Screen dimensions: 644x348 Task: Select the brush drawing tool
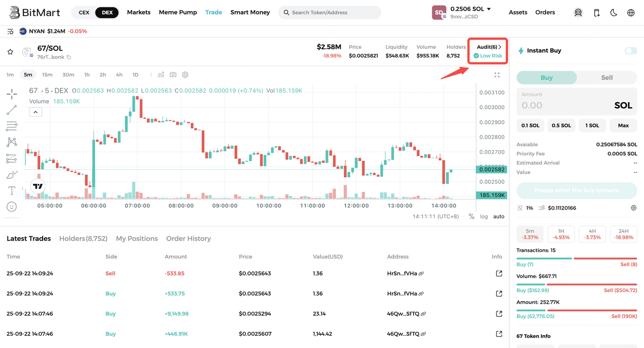[12, 175]
